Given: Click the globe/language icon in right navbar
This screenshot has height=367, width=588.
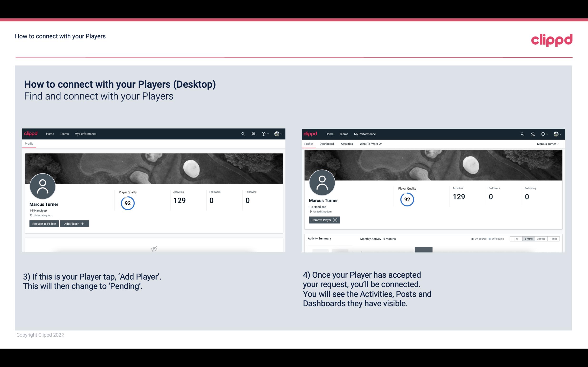Looking at the screenshot, I should [276, 133].
